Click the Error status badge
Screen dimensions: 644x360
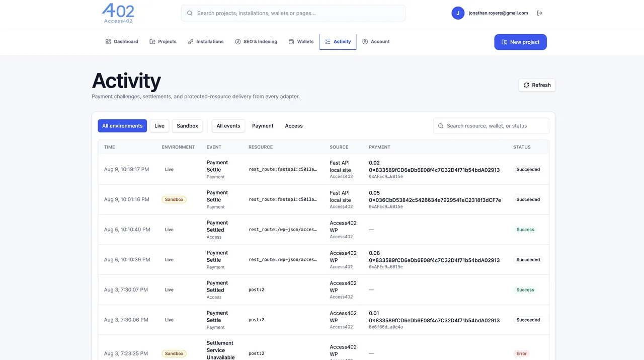tap(522, 353)
